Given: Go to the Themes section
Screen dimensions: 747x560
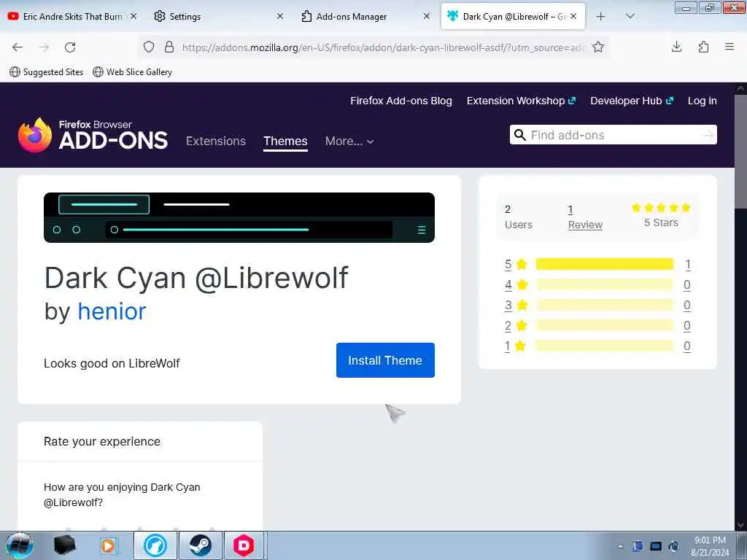Looking at the screenshot, I should [x=285, y=141].
